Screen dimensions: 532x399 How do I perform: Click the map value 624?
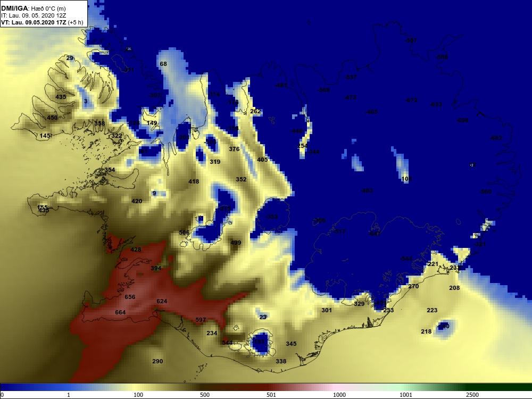coord(162,301)
